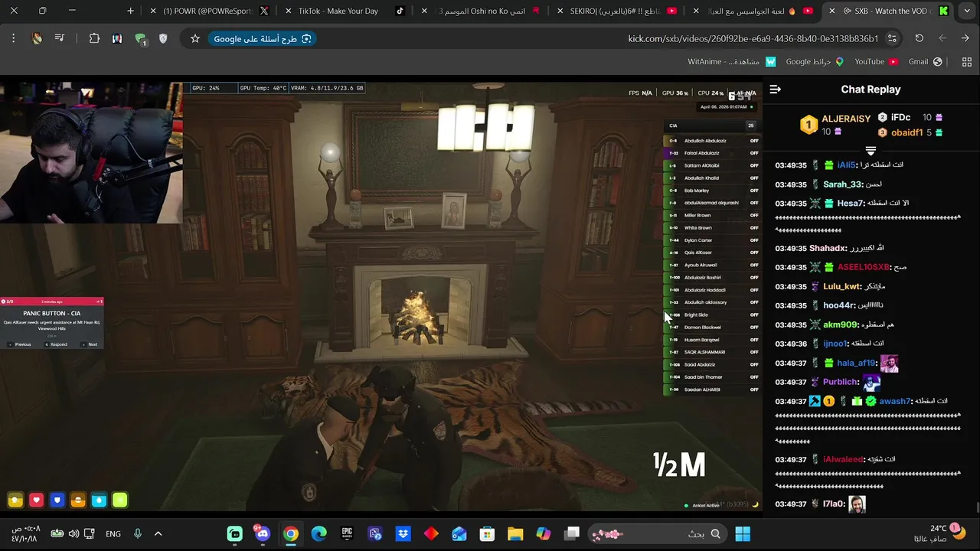The image size is (980, 551).
Task: Click the ASEEL10SXB chat username
Action: coord(864,267)
